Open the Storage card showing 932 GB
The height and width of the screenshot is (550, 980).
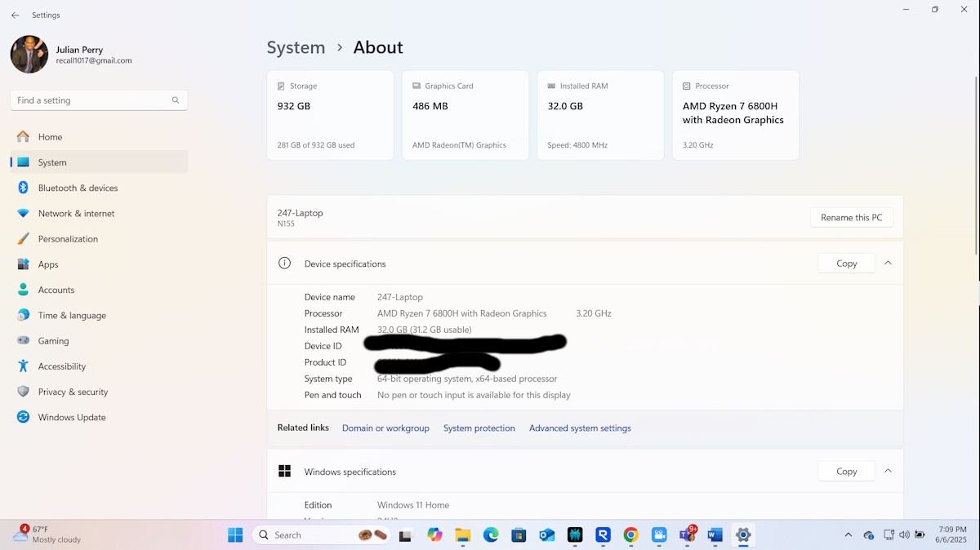(x=330, y=115)
